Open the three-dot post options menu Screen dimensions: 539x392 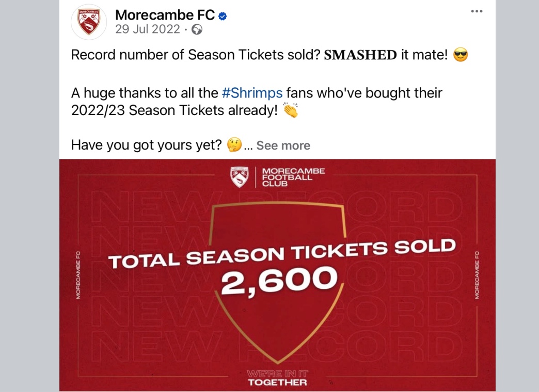477,11
